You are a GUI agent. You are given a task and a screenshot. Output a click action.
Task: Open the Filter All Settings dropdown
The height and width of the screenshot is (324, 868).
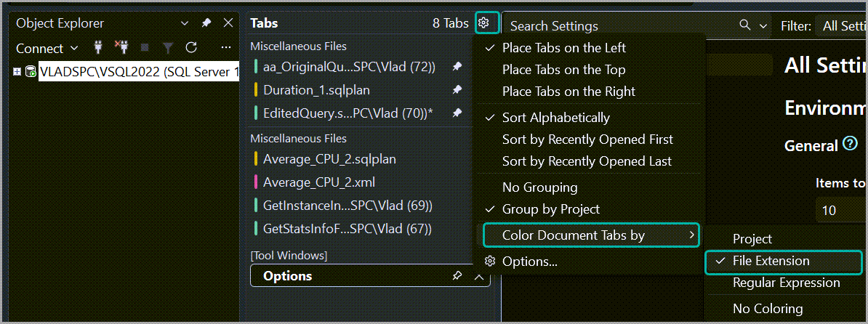[841, 26]
